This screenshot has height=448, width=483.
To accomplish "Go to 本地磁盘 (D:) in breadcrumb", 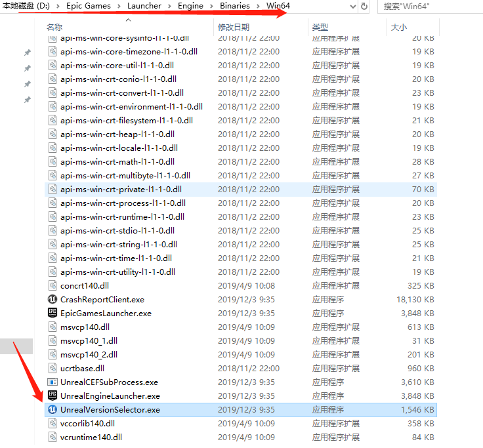I will tap(26, 6).
